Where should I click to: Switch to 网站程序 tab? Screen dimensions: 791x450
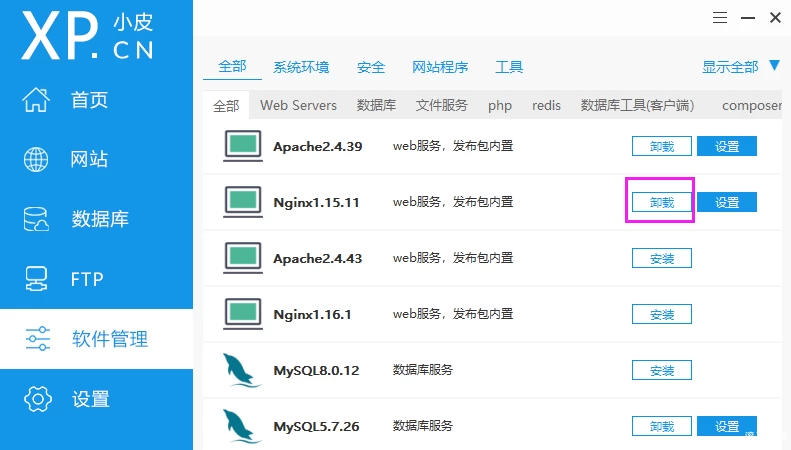[440, 67]
